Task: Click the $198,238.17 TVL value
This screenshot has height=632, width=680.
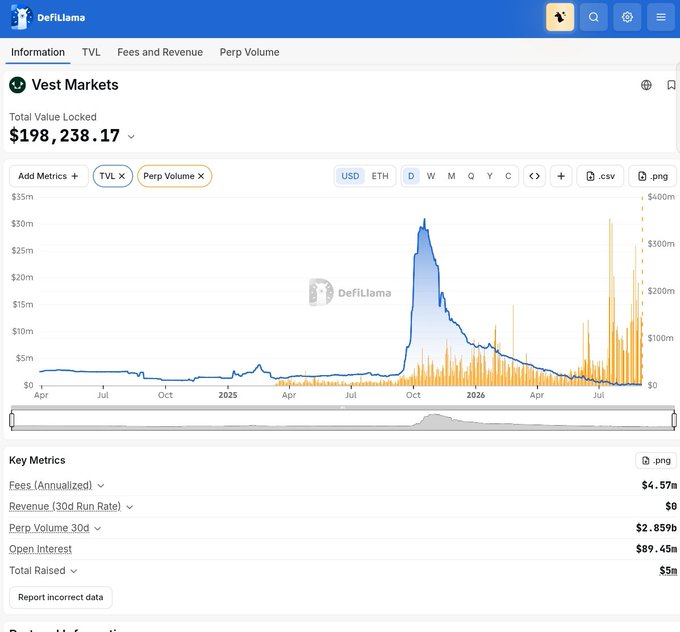Action: click(64, 136)
